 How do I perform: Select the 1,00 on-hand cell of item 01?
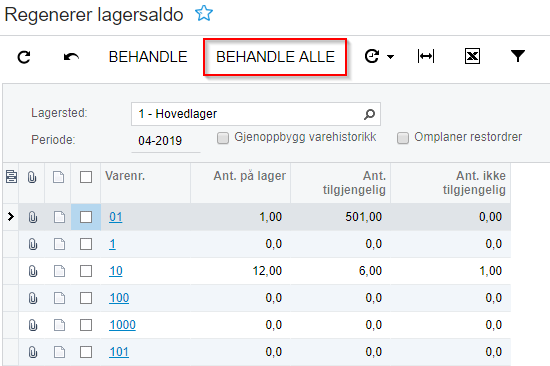(241, 217)
